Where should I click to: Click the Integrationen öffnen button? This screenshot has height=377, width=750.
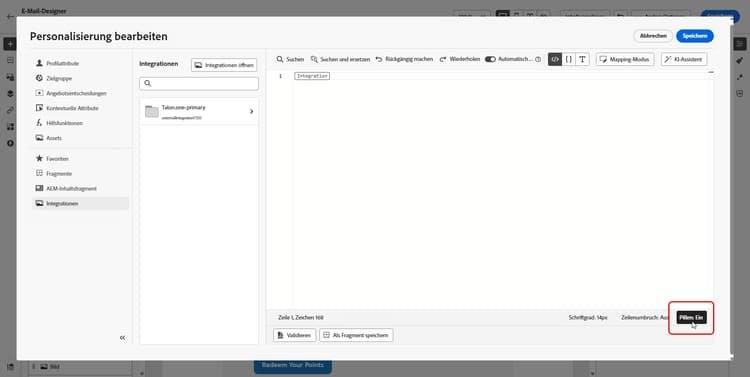tap(224, 65)
